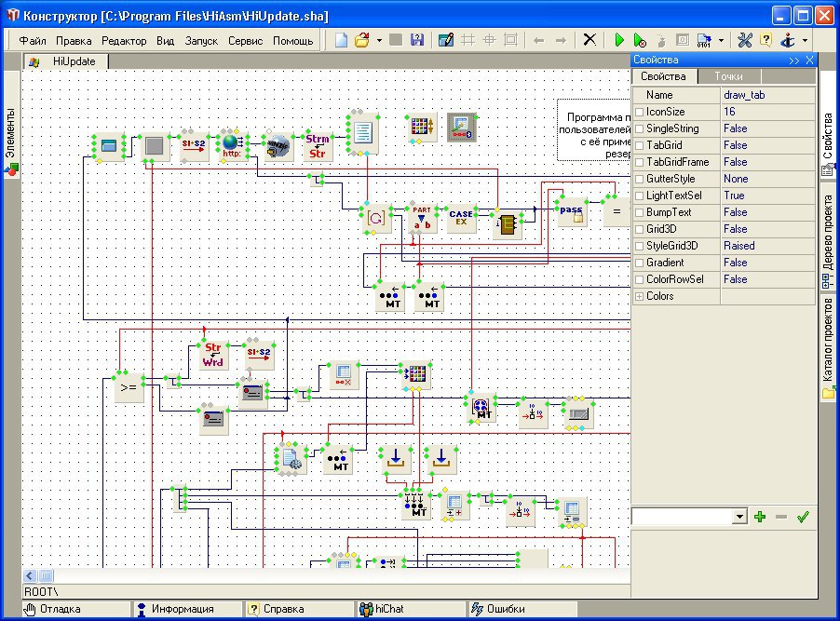Viewport: 840px width, 621px height.
Task: Select the Str Wrd element on canvas
Action: point(212,355)
